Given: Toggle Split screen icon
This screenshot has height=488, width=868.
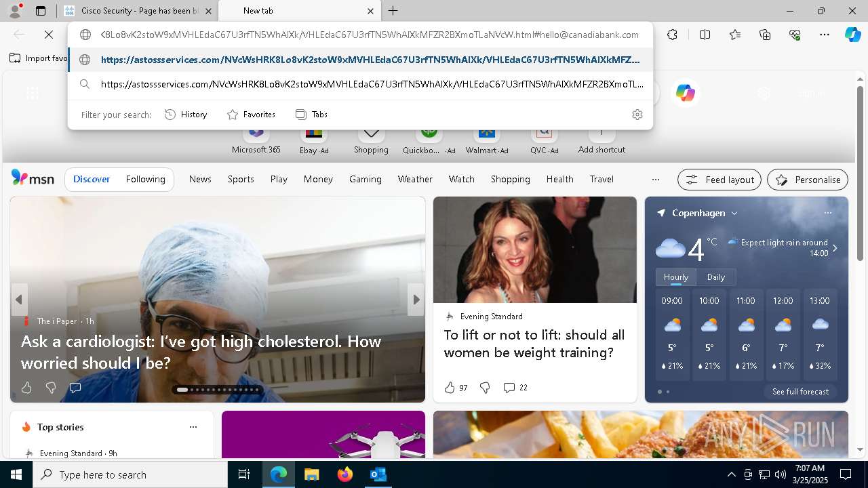Looking at the screenshot, I should (705, 35).
